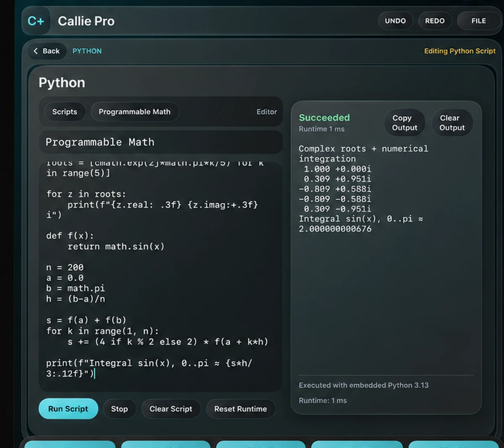Click the 'Integral sin(x), 0..pi' output line
Viewport: 504px width, 448px height.
[361, 219]
